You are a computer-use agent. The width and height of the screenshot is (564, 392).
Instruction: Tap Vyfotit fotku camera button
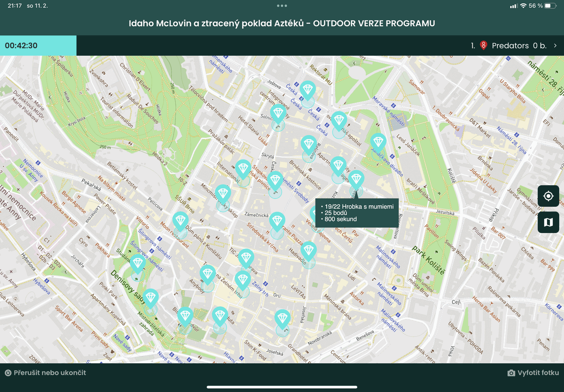click(533, 373)
